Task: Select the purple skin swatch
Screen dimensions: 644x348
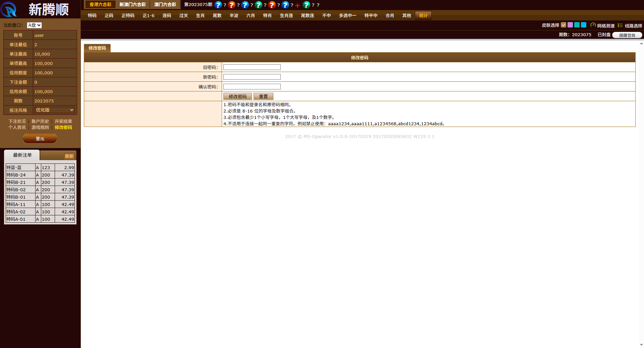Action: point(570,25)
